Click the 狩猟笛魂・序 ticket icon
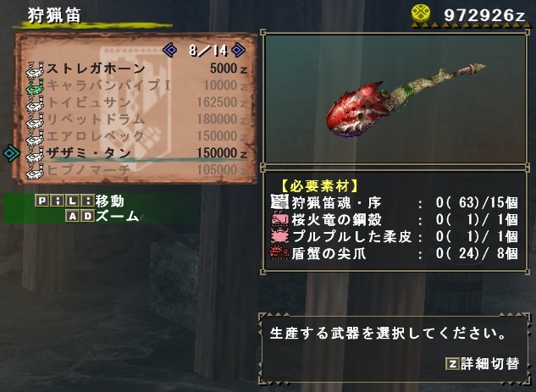The width and height of the screenshot is (536, 392). point(279,202)
